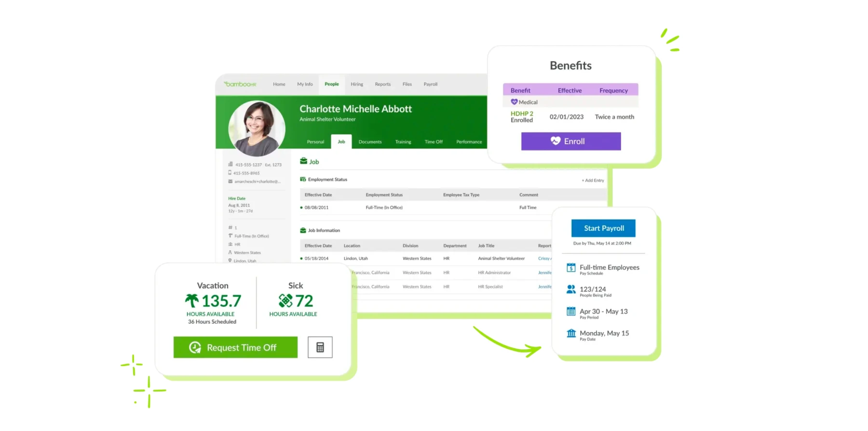Open Jennifer link in HR Specialist row

545,287
